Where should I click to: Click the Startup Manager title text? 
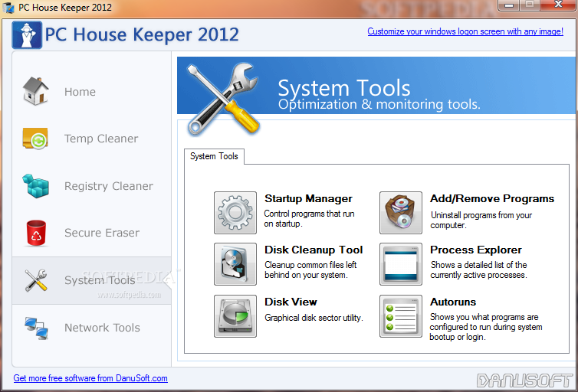coord(308,199)
